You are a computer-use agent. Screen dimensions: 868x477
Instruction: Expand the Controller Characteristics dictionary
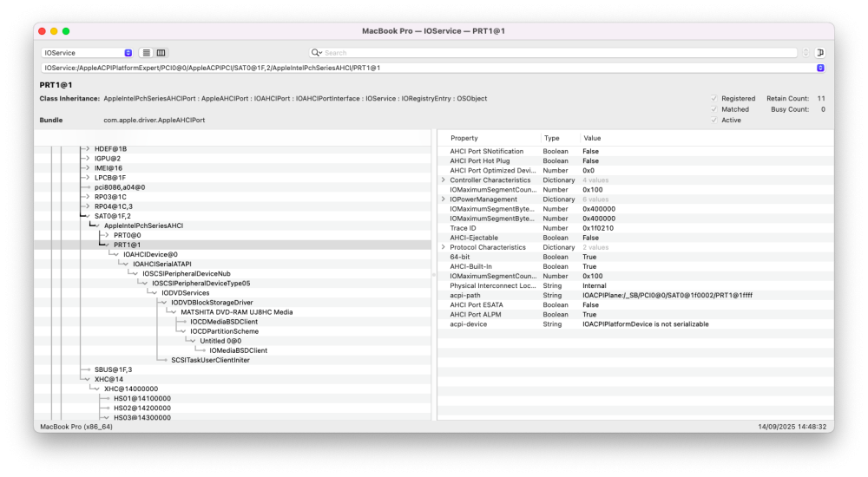click(444, 180)
